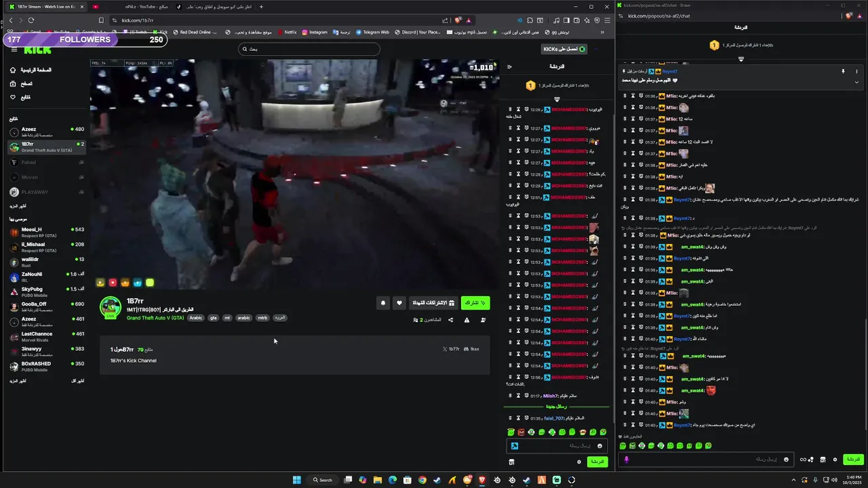This screenshot has height=488, width=868.
Task: Open Microsoft Edge from the taskbar
Action: (x=393, y=480)
